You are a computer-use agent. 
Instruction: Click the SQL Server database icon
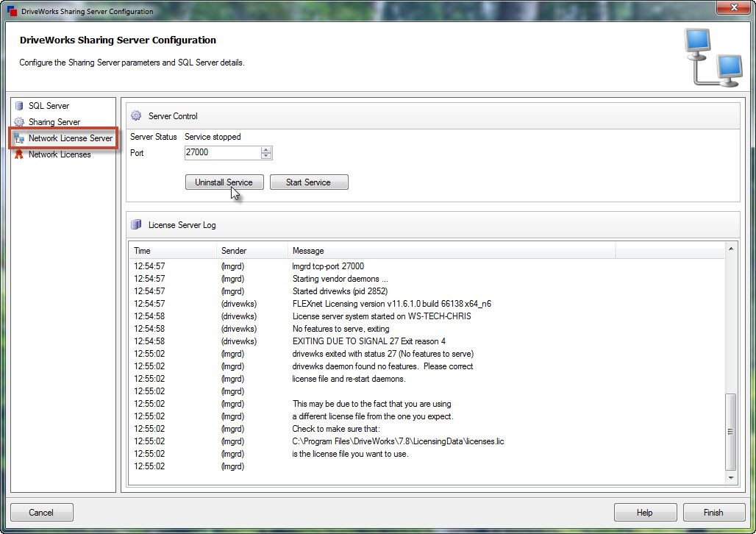[x=19, y=106]
